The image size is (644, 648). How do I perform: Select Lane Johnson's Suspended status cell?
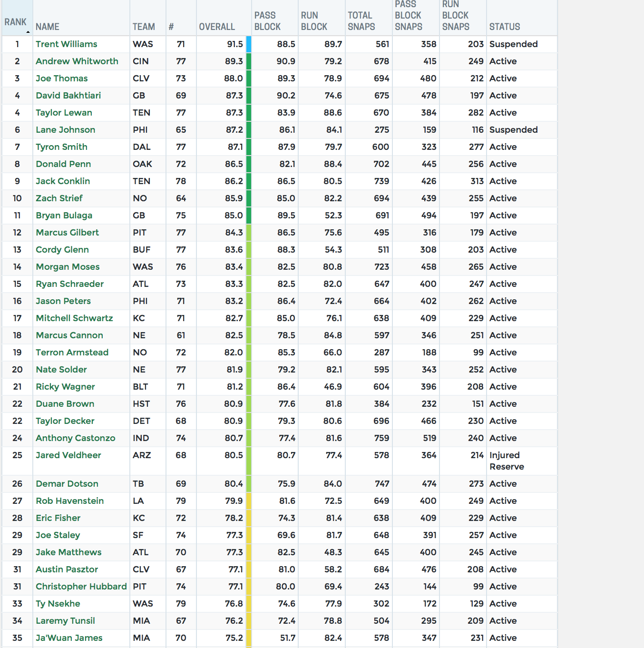click(513, 130)
